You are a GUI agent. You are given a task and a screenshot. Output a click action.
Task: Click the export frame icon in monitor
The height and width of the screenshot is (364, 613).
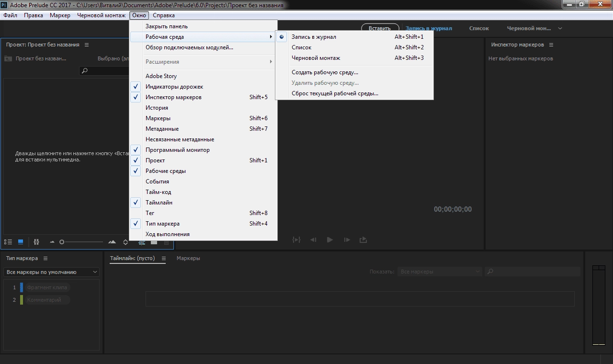pos(363,239)
